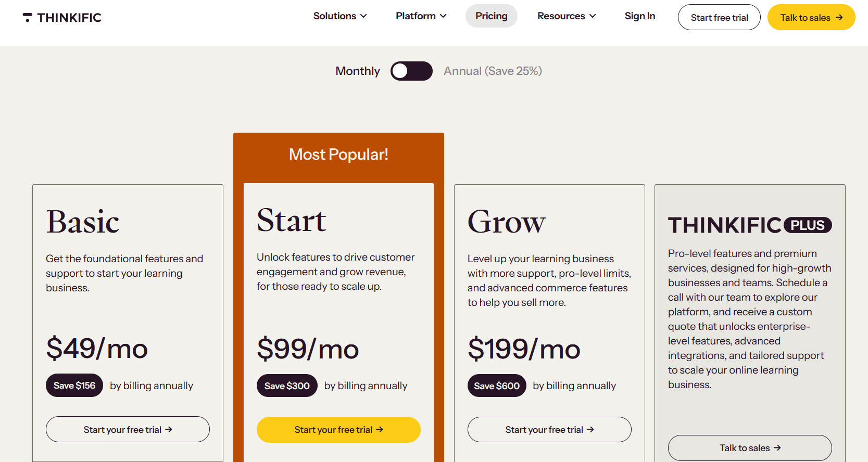Click yellow Talk to sales header button
The width and height of the screenshot is (868, 462).
(x=811, y=17)
